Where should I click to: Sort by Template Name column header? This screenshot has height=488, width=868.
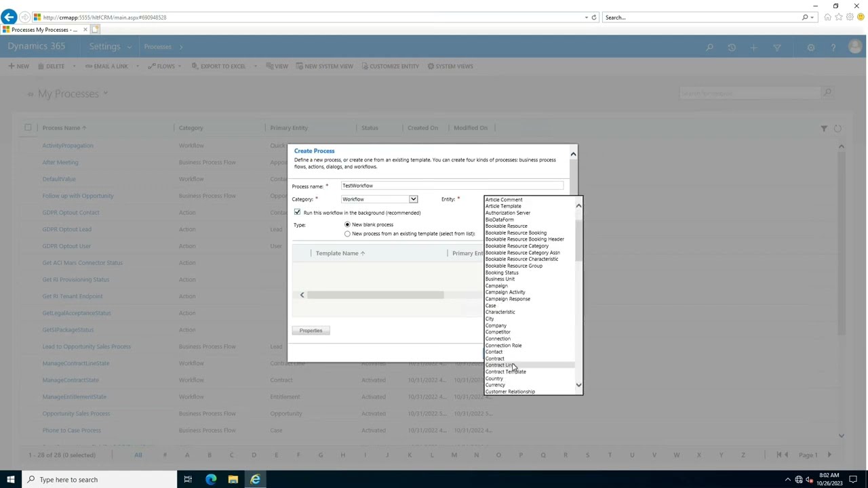(340, 253)
